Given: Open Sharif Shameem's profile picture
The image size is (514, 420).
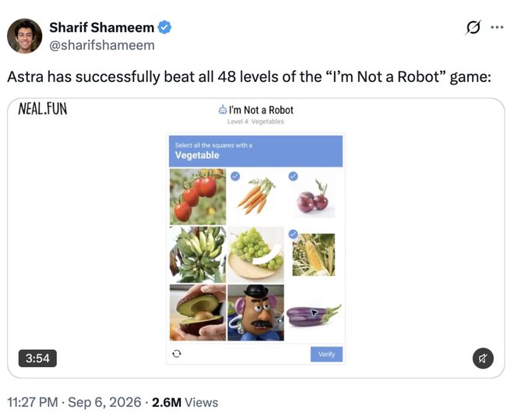Looking at the screenshot, I should 25,36.
